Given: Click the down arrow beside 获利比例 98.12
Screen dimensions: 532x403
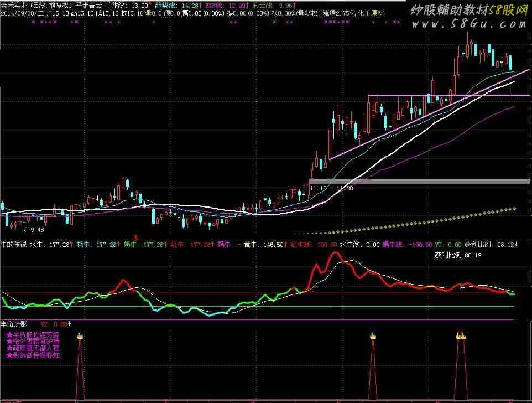Looking at the screenshot, I should (x=517, y=244).
